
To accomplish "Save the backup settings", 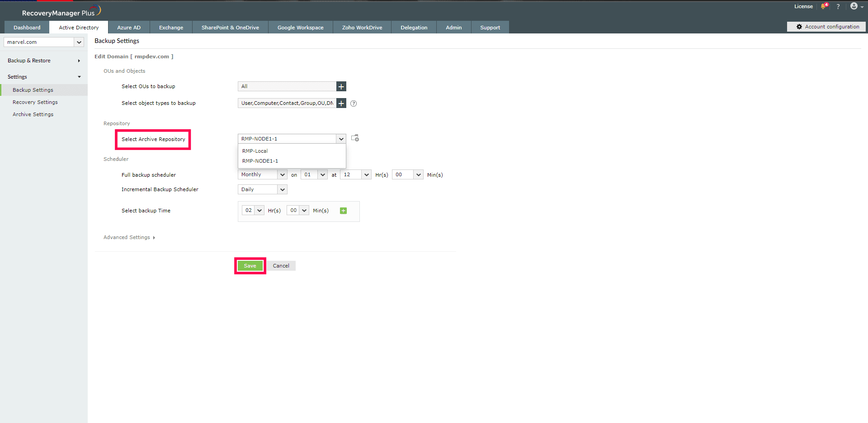I will [x=250, y=266].
